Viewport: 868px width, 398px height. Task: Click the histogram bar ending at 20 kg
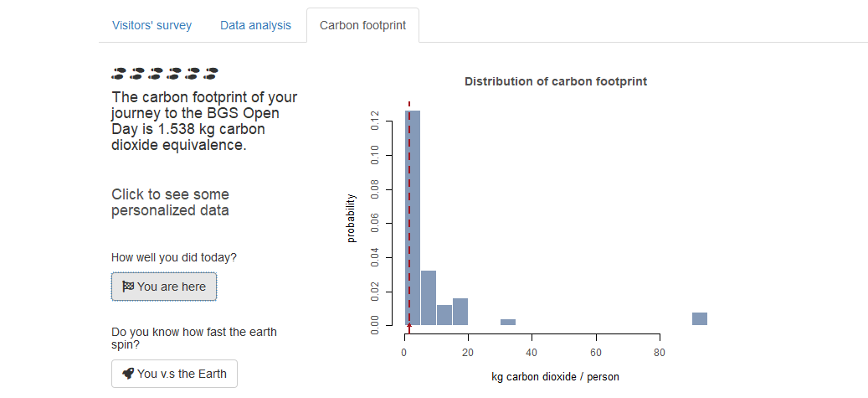tap(460, 312)
